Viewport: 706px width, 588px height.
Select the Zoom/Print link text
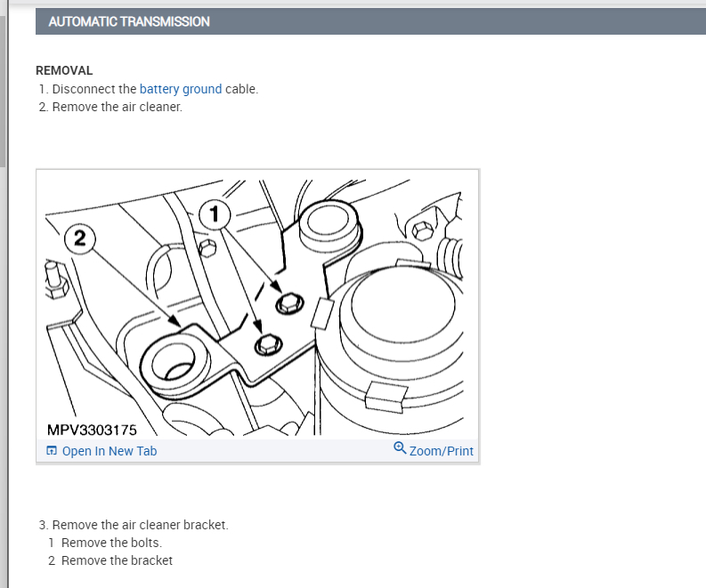click(442, 451)
